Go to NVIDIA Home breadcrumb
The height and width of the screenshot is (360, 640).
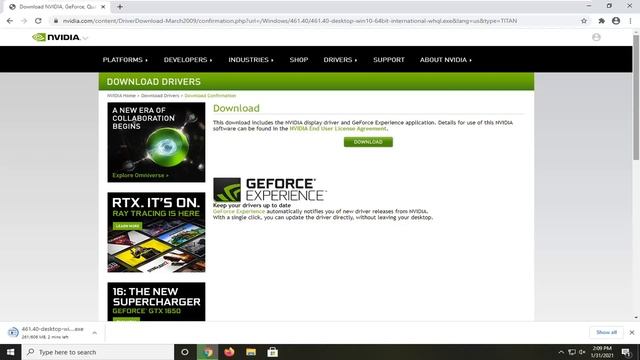click(x=121, y=96)
